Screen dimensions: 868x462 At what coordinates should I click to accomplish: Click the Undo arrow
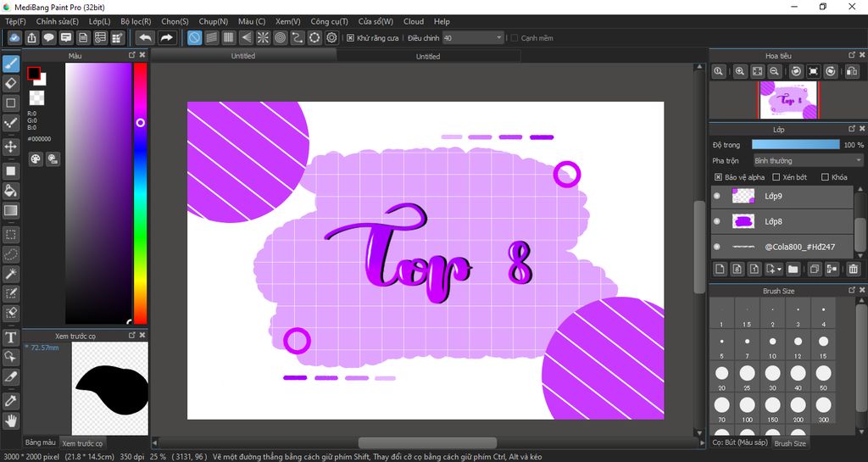pyautogui.click(x=145, y=37)
